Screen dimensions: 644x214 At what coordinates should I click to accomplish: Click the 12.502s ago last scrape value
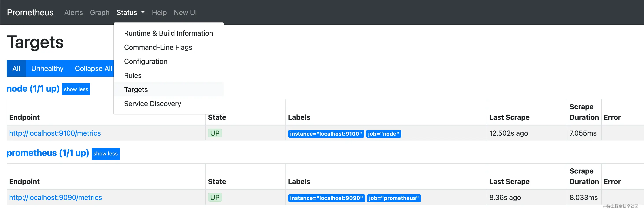point(509,133)
